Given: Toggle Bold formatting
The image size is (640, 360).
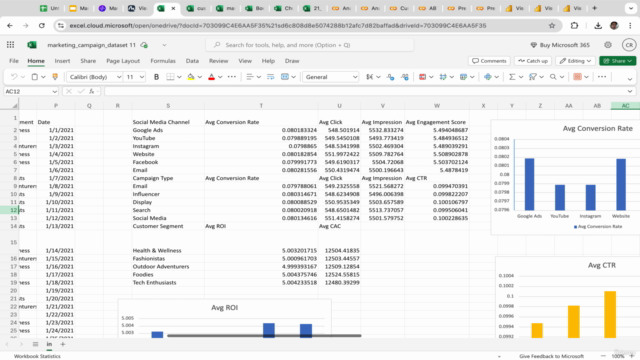Looking at the screenshot, I should 156,77.
